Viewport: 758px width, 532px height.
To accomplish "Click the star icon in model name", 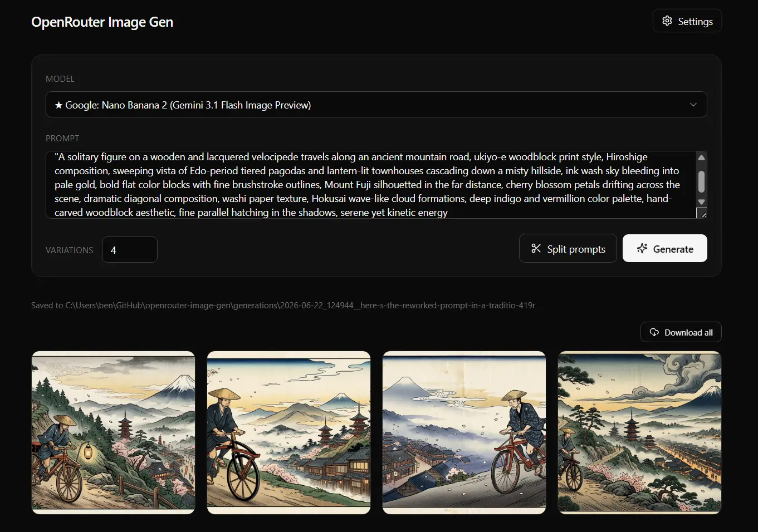I will (x=58, y=105).
